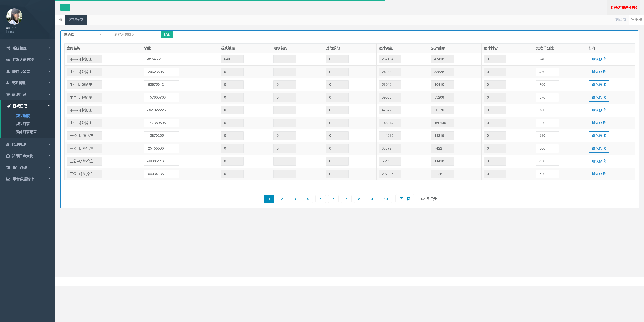Click the hamburger menu toggle button
The width and height of the screenshot is (644, 322).
tap(65, 7)
